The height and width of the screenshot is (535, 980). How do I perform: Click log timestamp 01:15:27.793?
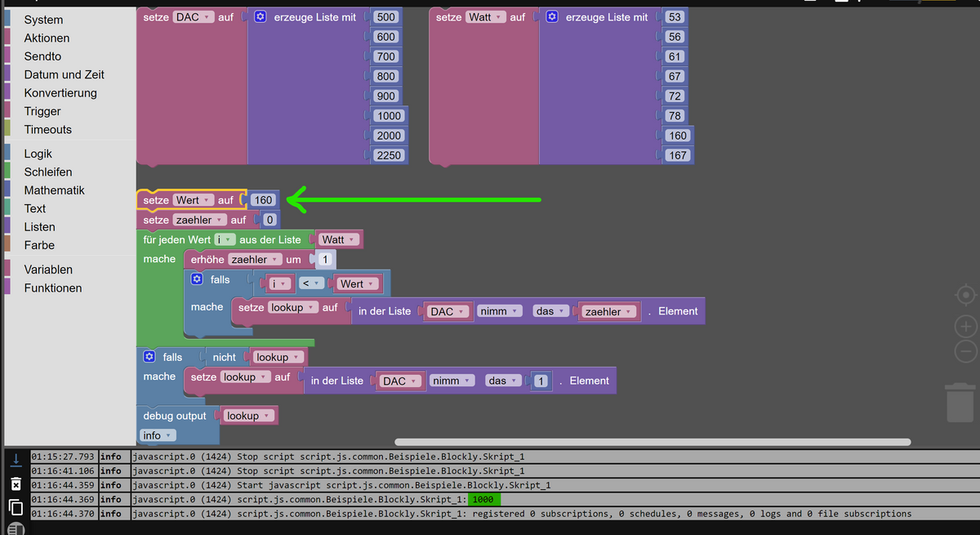tap(64, 456)
